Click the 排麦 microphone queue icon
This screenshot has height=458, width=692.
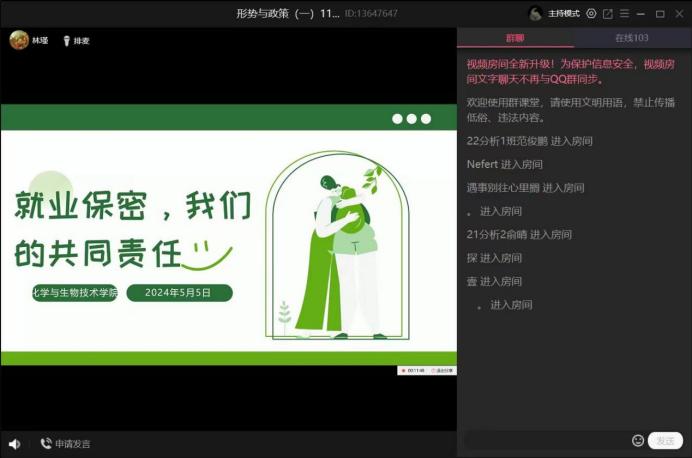click(x=67, y=41)
